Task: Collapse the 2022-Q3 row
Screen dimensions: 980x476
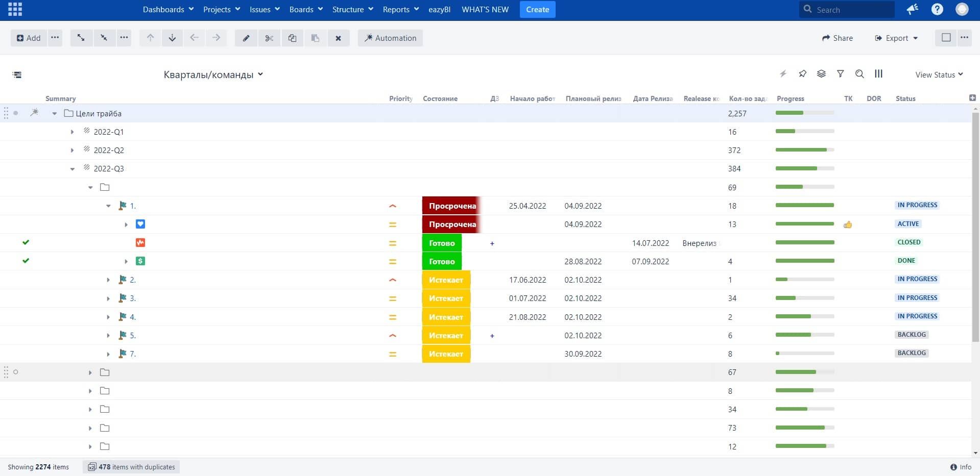Action: (x=72, y=169)
